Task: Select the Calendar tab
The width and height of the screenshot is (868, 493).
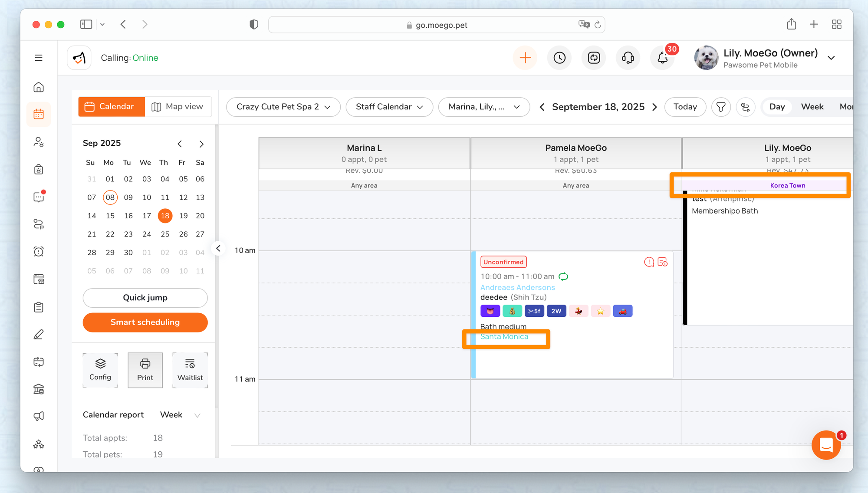Action: 111,107
